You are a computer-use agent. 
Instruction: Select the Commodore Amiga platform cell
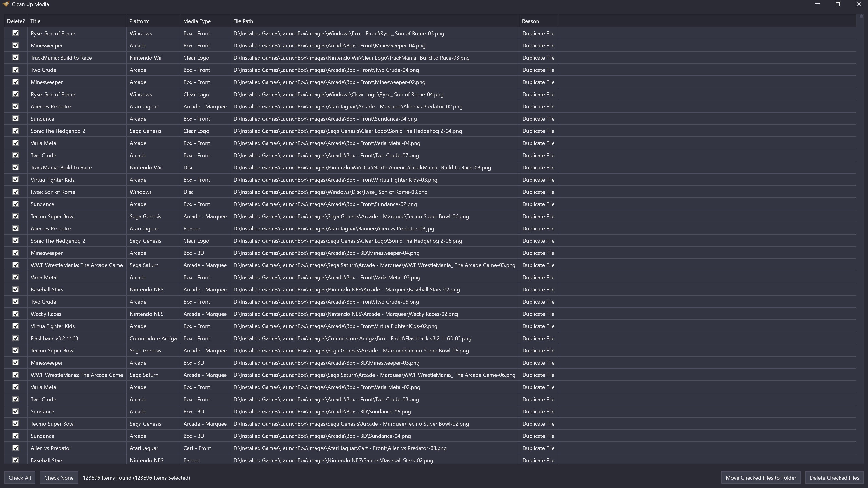click(153, 338)
